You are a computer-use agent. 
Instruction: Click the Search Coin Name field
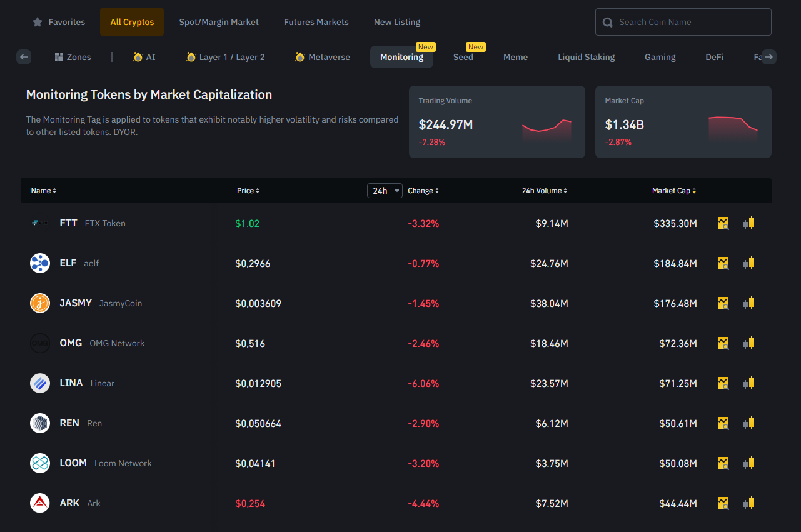(683, 22)
